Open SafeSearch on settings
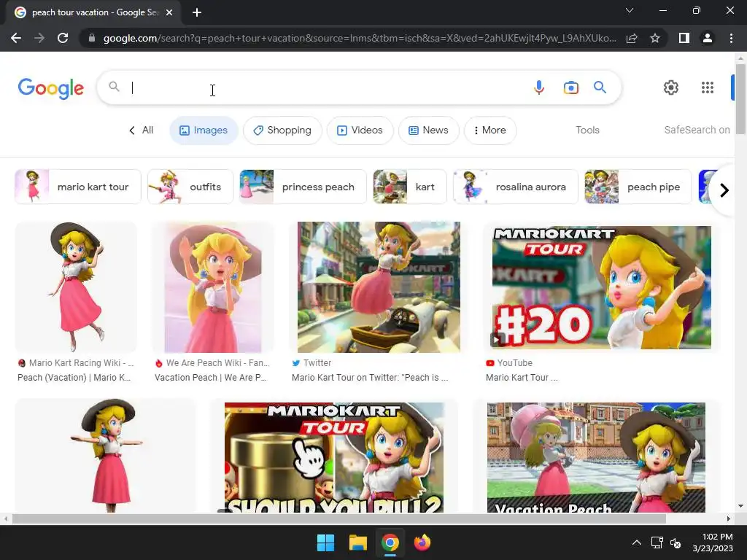 pyautogui.click(x=697, y=130)
